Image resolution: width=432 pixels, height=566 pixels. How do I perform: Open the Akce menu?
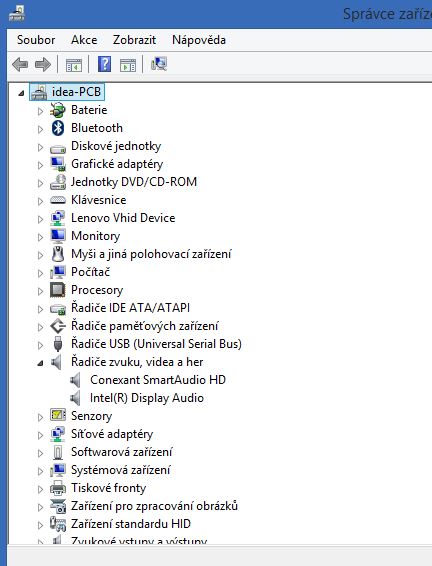tap(84, 40)
